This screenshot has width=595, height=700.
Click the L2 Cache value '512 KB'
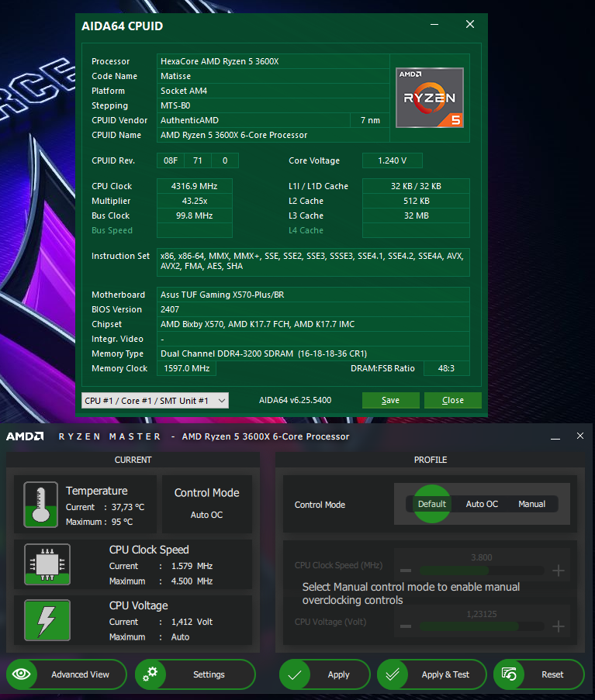pos(416,201)
